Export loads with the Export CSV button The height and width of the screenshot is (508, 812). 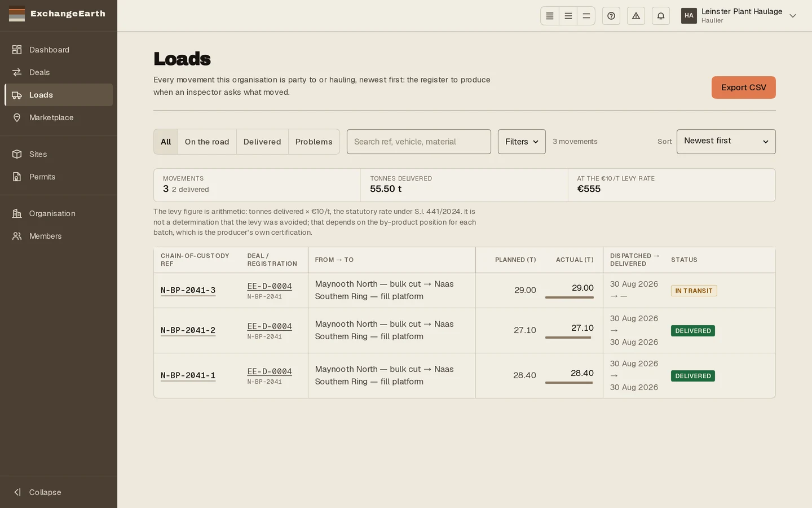coord(743,87)
